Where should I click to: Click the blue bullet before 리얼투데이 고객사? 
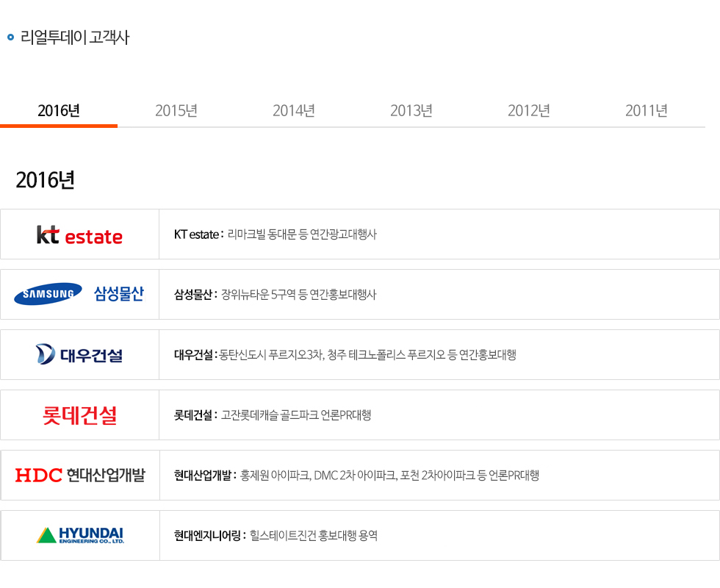point(10,37)
